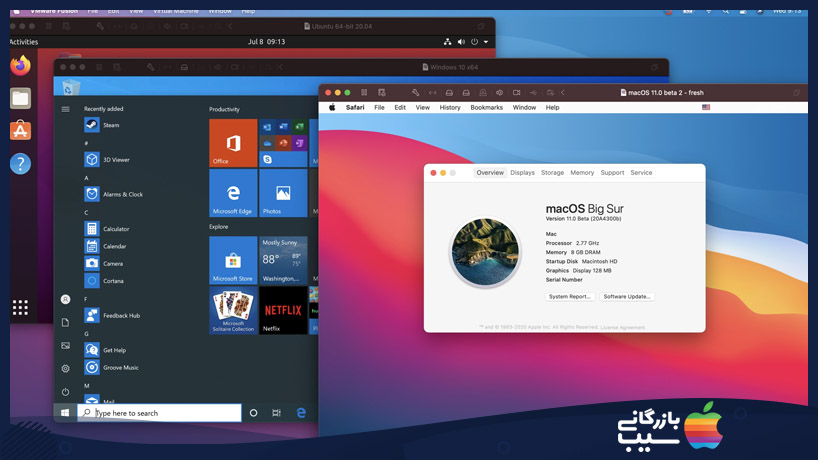Open Pictures icon in Start sidebar

tap(65, 345)
